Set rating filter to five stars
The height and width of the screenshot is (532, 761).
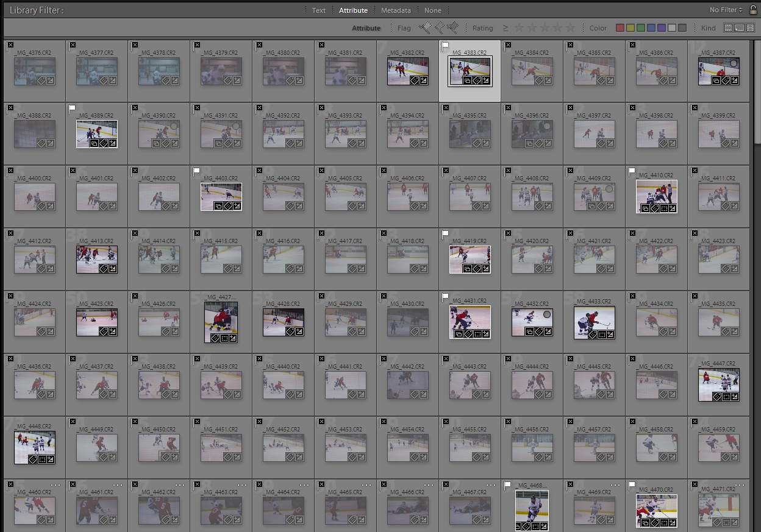571,28
